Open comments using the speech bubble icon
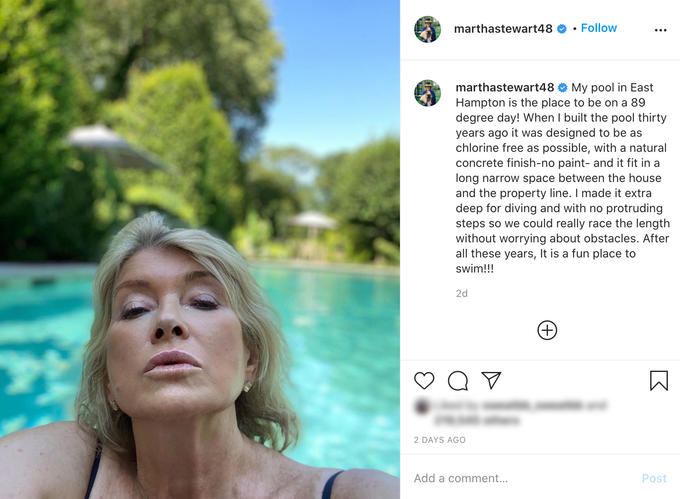The height and width of the screenshot is (499, 680). click(458, 381)
